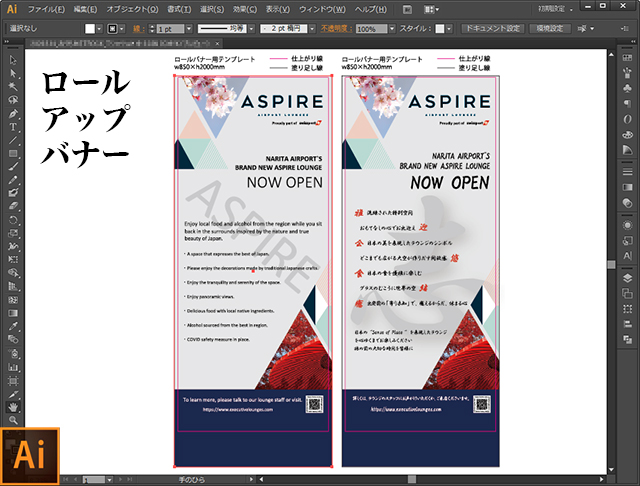Select the Free Transform tool
This screenshot has width=640, height=486.
[13, 260]
